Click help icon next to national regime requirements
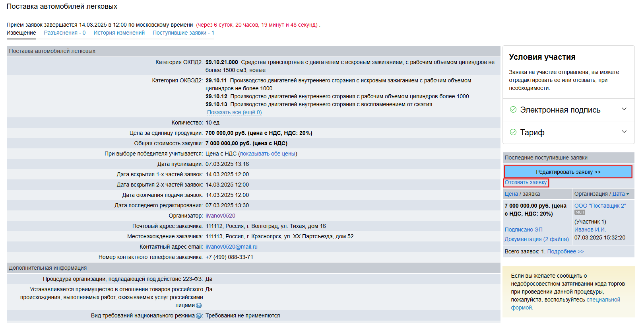The width and height of the screenshot is (644, 323). pos(199,316)
